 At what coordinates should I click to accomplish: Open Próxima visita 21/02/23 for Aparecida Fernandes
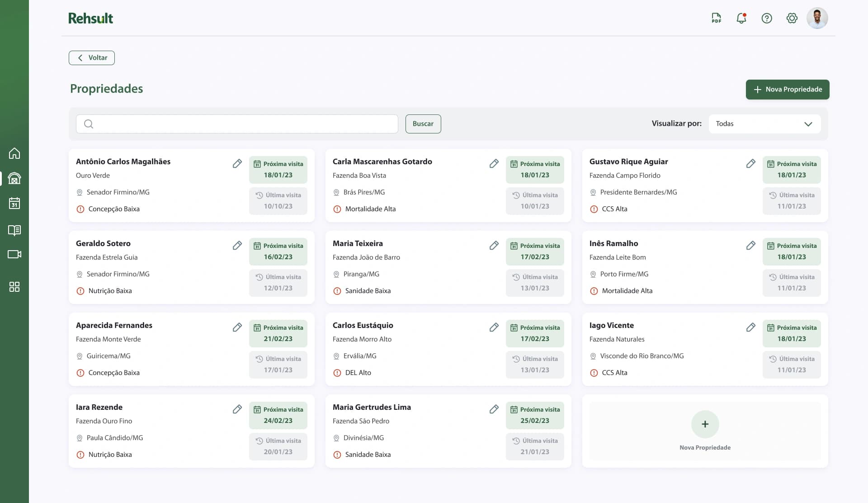pyautogui.click(x=278, y=333)
